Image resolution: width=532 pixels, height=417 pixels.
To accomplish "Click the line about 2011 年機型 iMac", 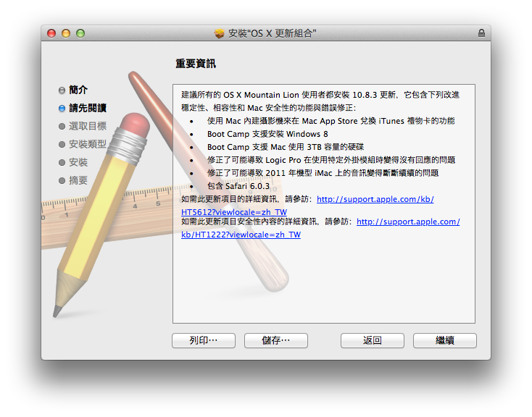I will 323,173.
